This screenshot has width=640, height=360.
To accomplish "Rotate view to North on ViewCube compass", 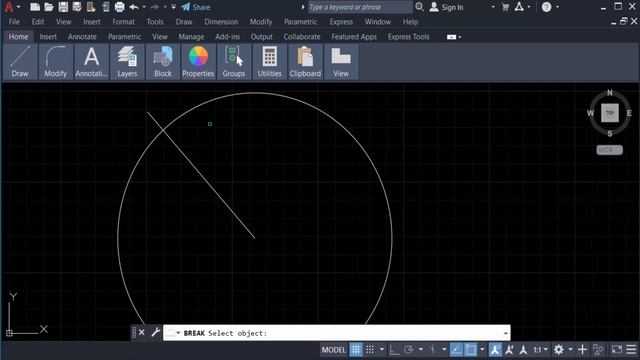I will pos(610,93).
